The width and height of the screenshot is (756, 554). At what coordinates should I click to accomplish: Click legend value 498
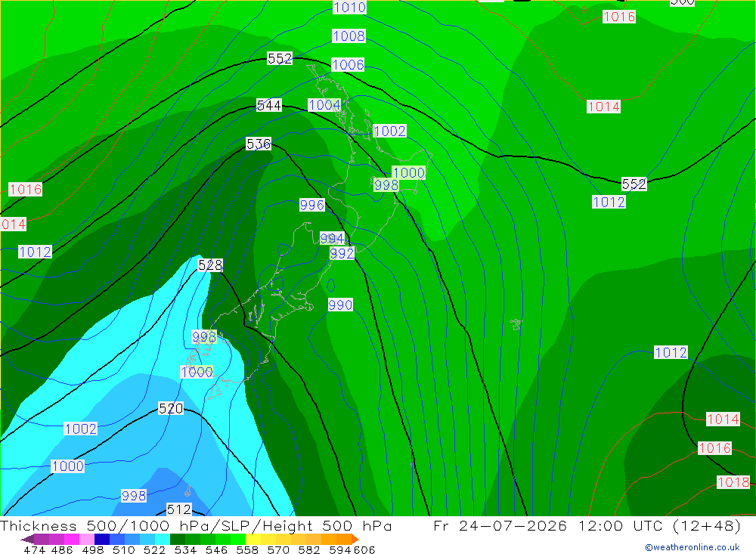(x=93, y=550)
